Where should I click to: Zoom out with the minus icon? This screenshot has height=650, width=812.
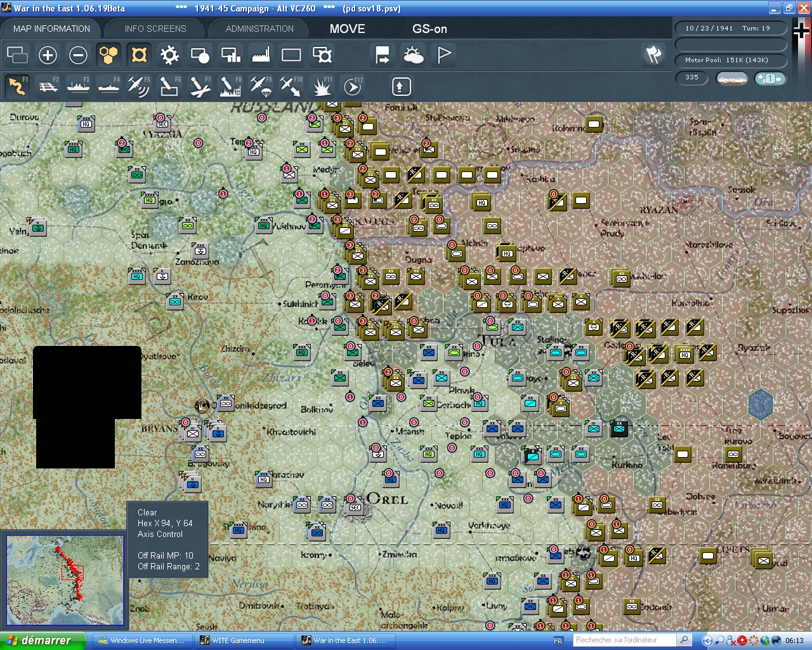[78, 55]
